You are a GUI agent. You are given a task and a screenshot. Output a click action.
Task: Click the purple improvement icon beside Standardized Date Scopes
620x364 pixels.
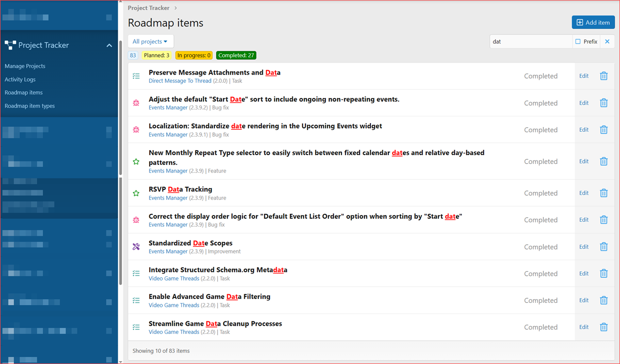(x=136, y=246)
